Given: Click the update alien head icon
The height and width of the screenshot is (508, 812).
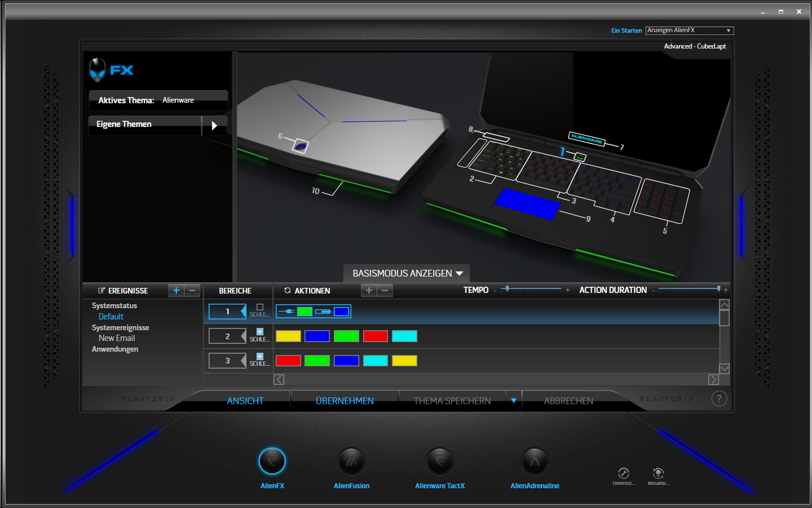Looking at the screenshot, I should (658, 473).
